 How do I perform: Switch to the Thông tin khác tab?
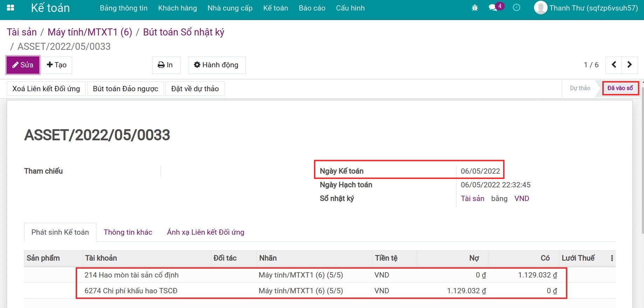tap(128, 232)
